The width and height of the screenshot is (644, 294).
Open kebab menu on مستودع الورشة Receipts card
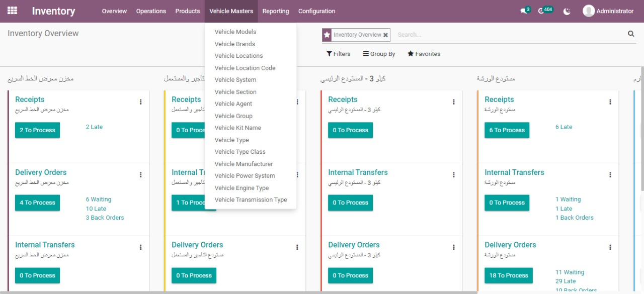pos(610,102)
